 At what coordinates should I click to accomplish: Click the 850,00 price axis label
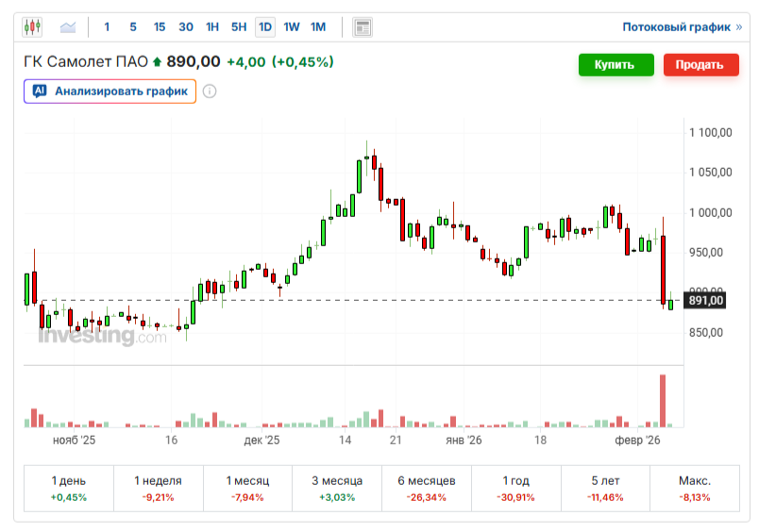coord(706,333)
